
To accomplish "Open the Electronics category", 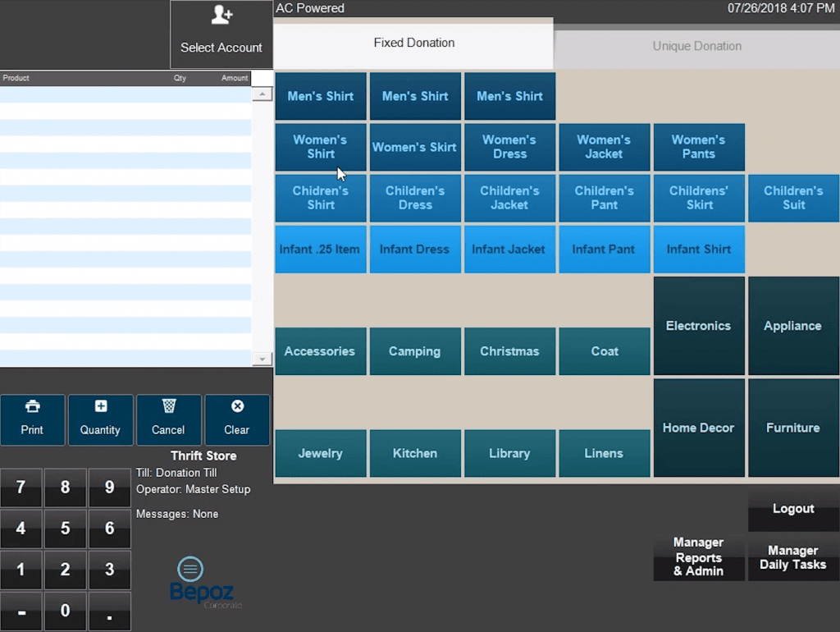I will pos(698,325).
